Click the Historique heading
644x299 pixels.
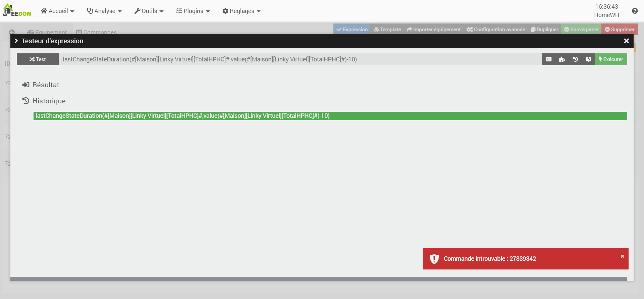click(x=49, y=101)
